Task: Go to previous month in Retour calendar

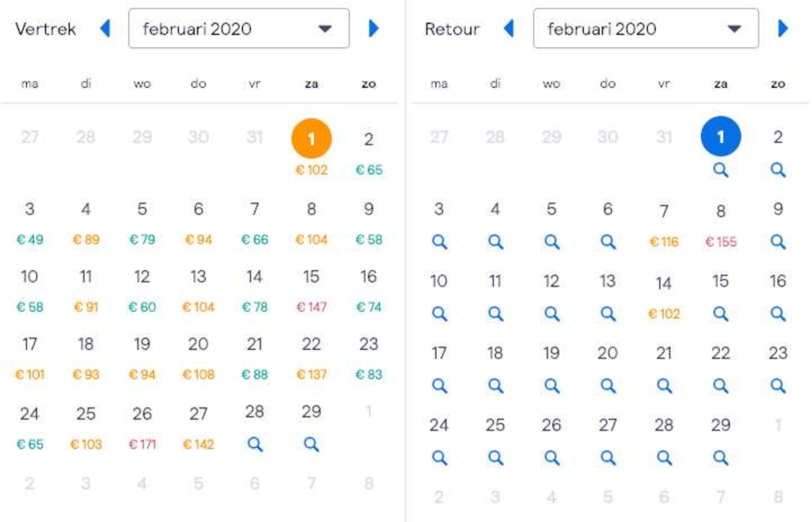Action: 509,29
